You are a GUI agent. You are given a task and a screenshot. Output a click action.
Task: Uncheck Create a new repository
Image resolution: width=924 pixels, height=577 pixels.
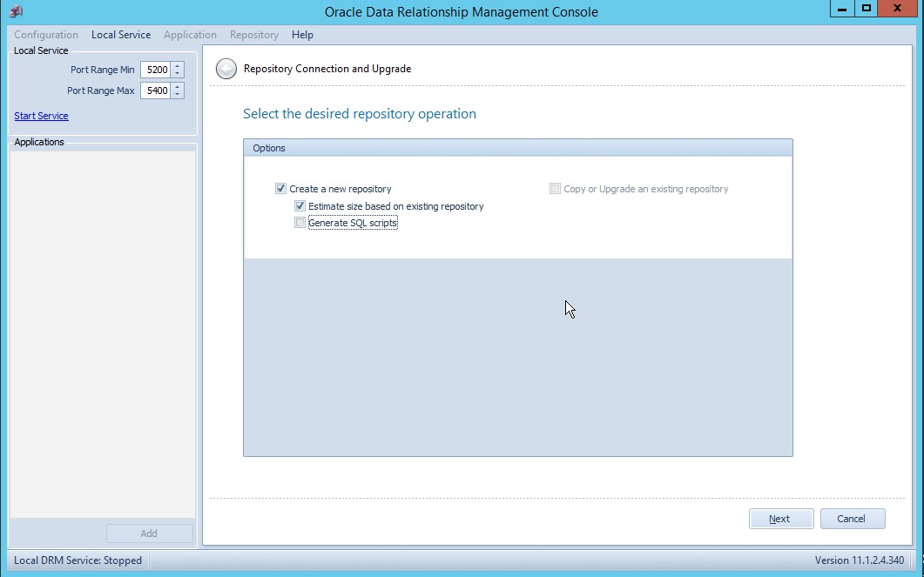tap(280, 188)
